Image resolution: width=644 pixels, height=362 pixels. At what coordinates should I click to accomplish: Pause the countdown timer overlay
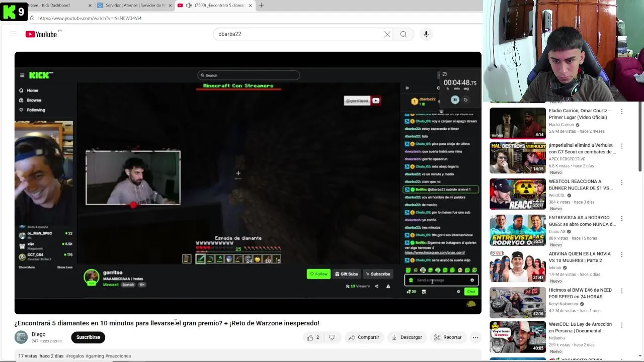coord(455,100)
